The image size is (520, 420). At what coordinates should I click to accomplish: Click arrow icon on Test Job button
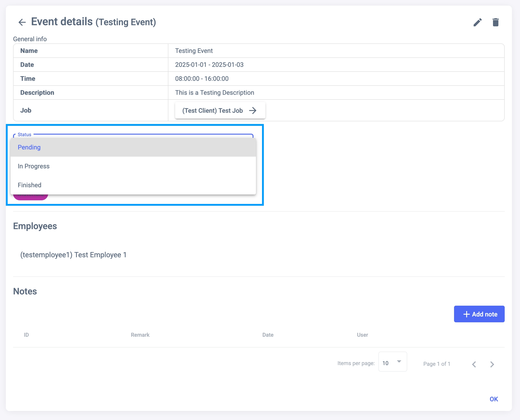(253, 111)
